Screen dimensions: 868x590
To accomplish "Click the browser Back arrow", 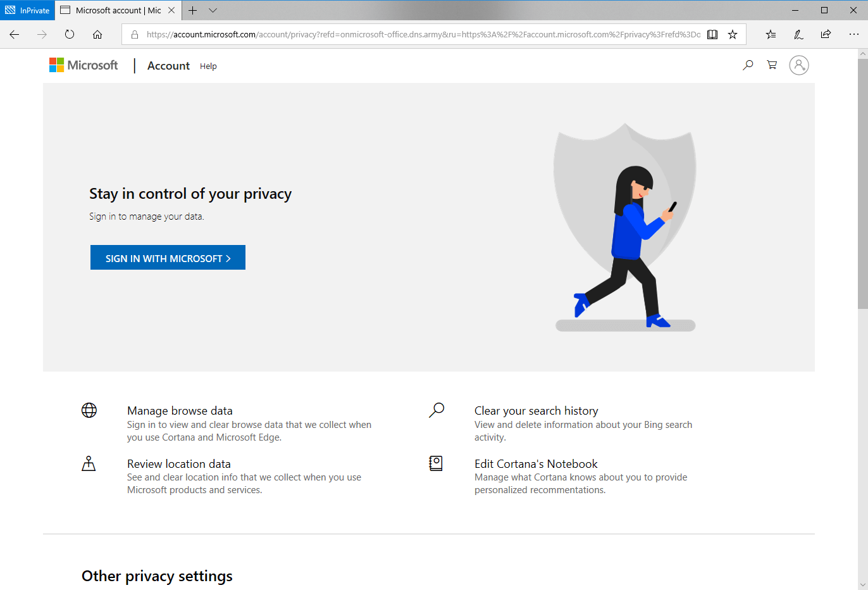I will 15,34.
